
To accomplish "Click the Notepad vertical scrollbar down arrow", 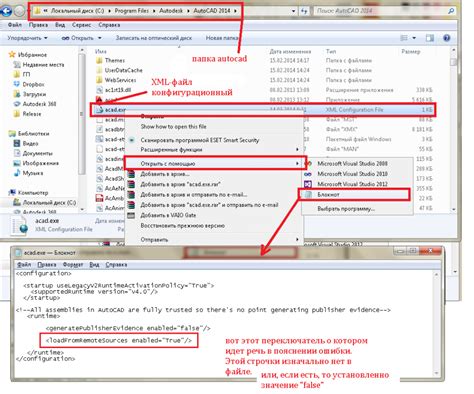I will pos(436,374).
